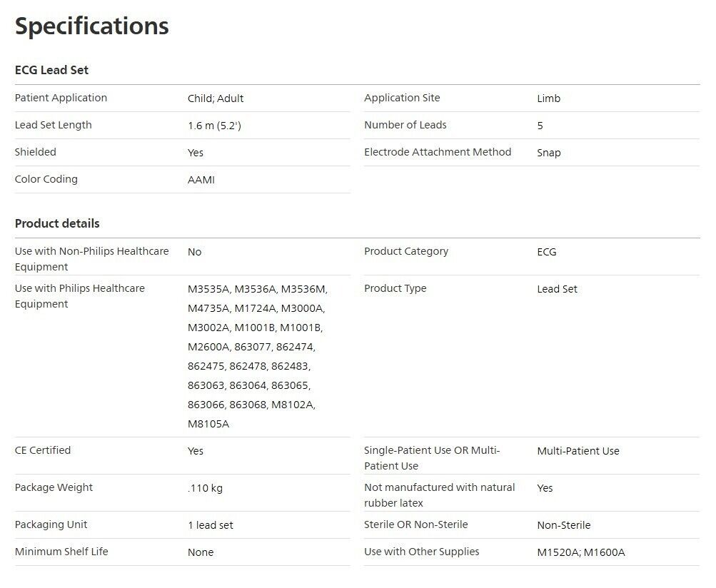
Task: Click Single-Patient Use OR Multi-Patient Use label
Action: [x=432, y=458]
